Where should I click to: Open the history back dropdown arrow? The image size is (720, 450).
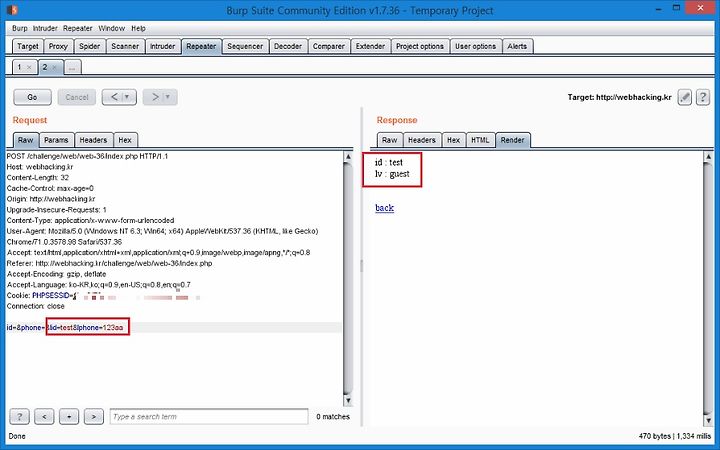127,97
